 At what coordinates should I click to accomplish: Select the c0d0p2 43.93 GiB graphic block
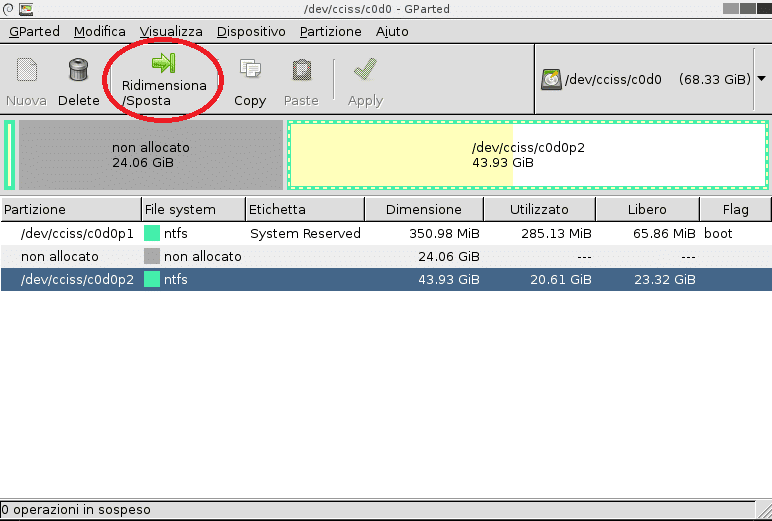tap(528, 155)
